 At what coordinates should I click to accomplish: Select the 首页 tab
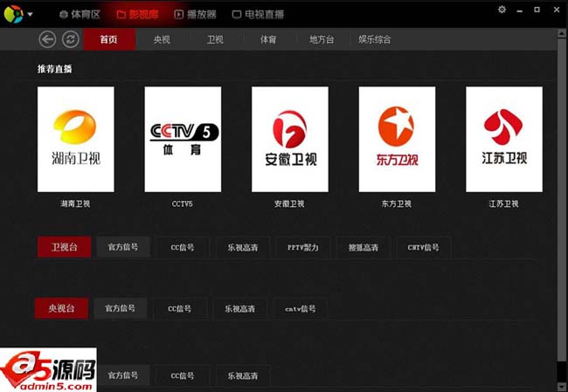pyautogui.click(x=109, y=39)
